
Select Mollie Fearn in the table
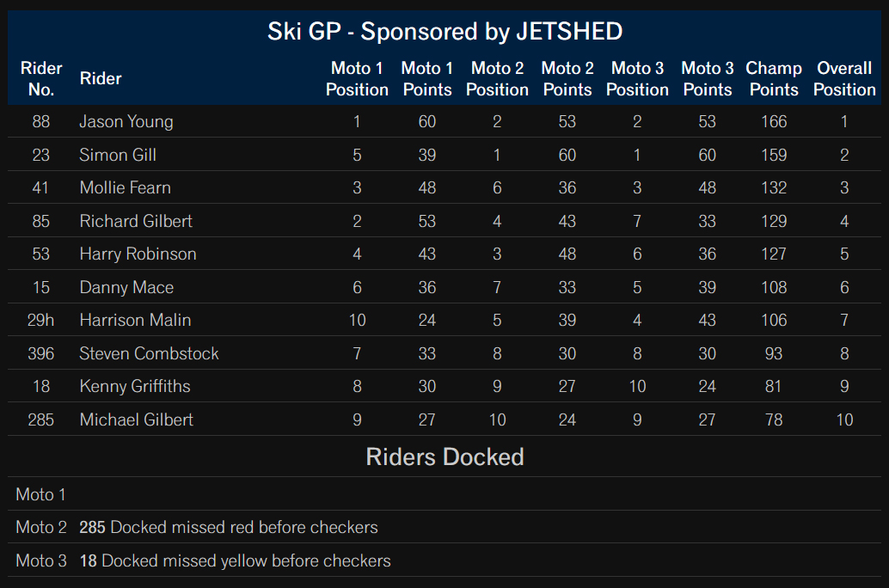pos(126,187)
